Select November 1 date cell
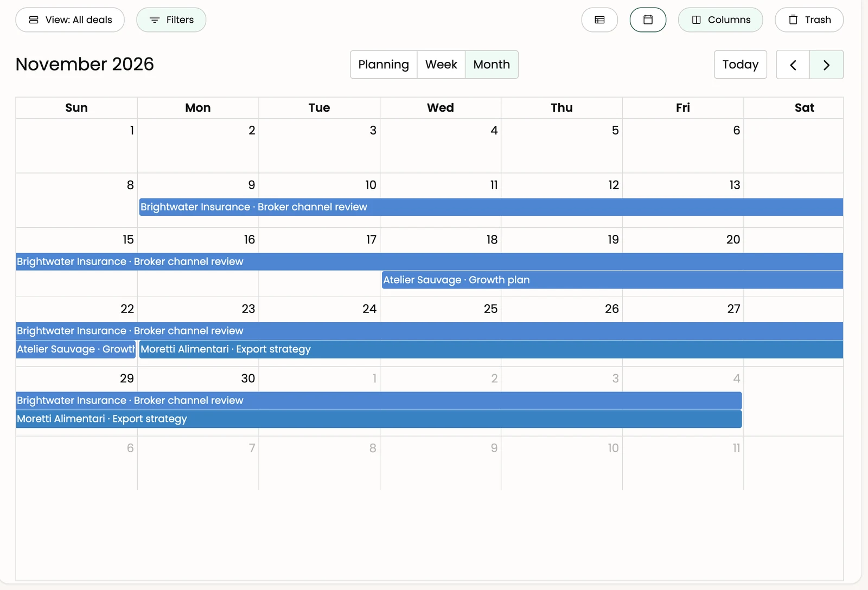Screen dimensions: 868x590 (76, 146)
